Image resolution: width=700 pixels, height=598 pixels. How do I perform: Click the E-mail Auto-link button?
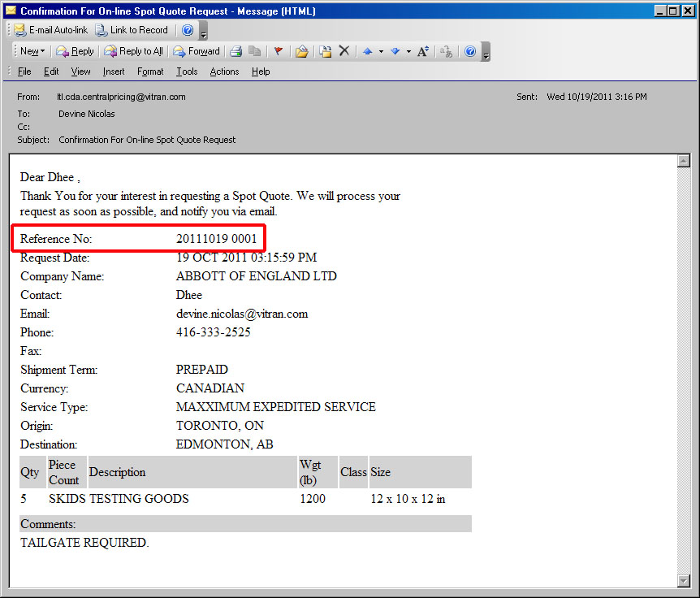50,30
